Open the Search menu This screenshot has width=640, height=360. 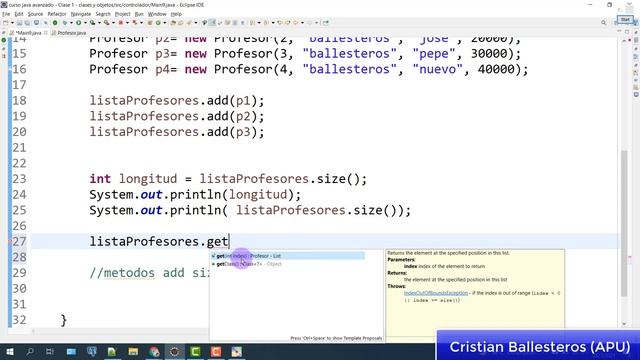(x=103, y=14)
